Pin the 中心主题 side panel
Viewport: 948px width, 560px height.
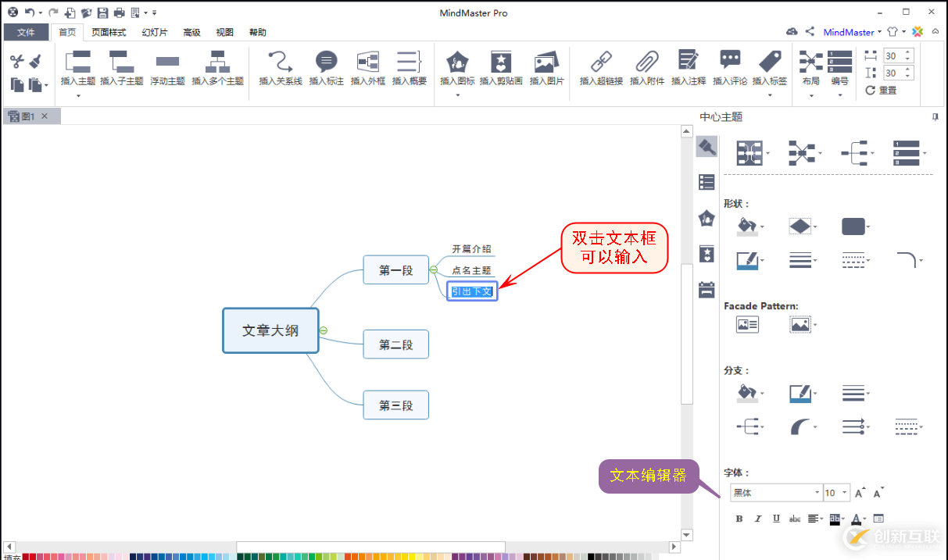(x=935, y=117)
